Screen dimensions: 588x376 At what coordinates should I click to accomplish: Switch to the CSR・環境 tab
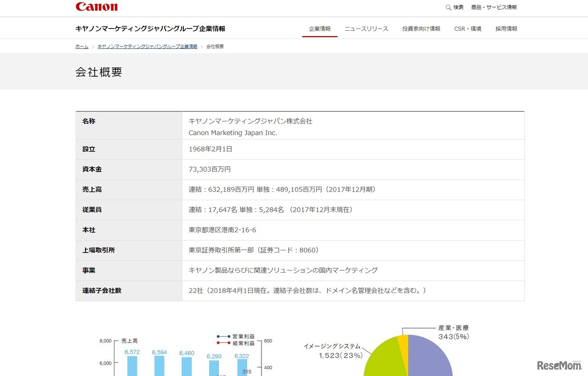coord(468,28)
